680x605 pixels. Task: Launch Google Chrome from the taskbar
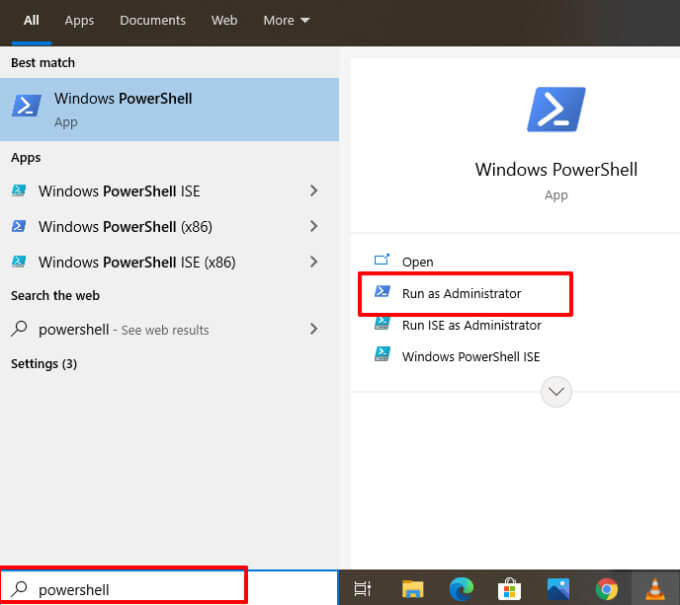tap(607, 589)
